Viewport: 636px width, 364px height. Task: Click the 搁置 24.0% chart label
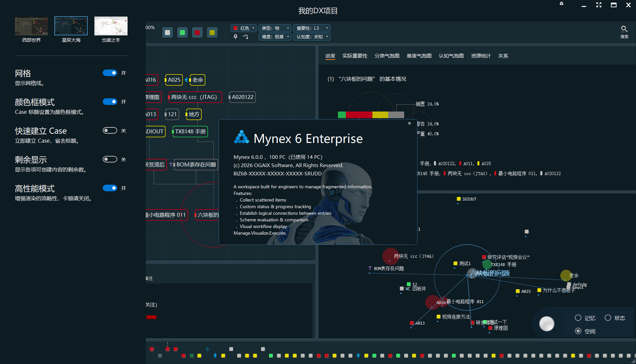(x=427, y=104)
